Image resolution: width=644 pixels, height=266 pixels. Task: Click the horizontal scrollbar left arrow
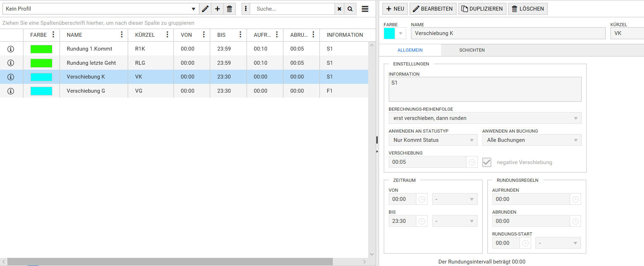point(4,262)
